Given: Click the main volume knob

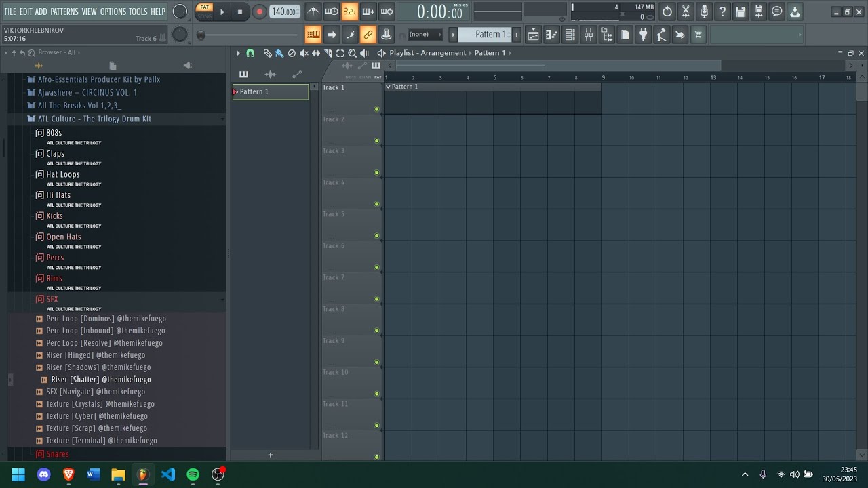Looking at the screenshot, I should click(x=180, y=12).
